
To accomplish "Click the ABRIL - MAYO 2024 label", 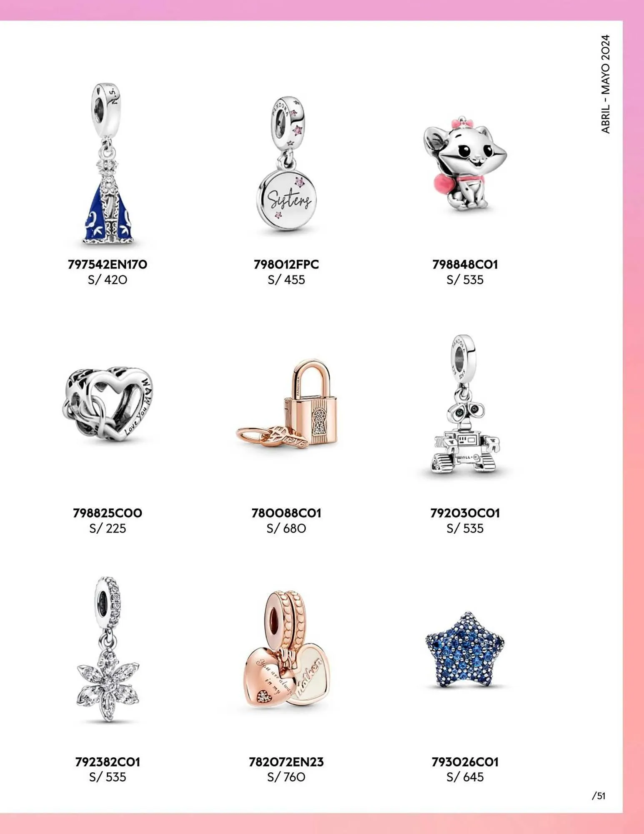I will [605, 84].
